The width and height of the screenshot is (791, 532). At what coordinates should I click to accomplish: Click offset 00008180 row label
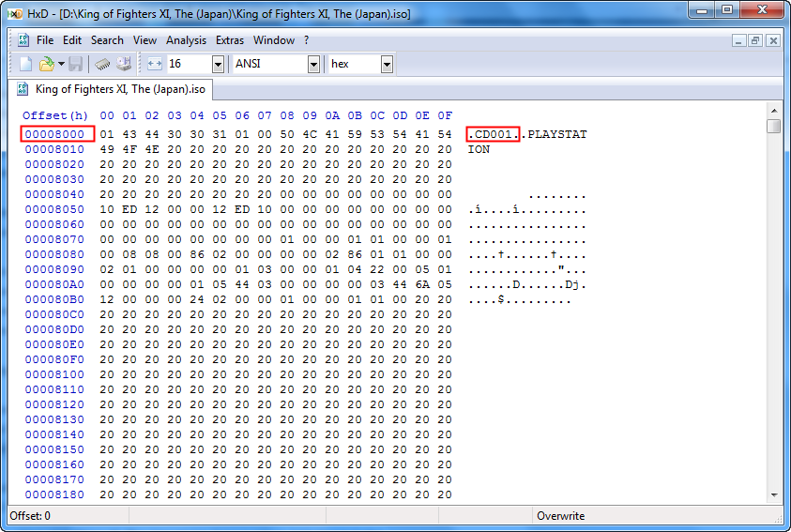pyautogui.click(x=54, y=494)
